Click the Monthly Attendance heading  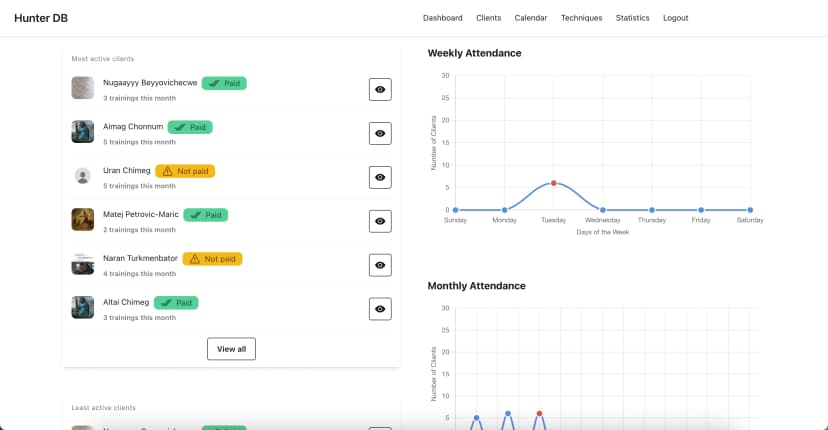476,286
